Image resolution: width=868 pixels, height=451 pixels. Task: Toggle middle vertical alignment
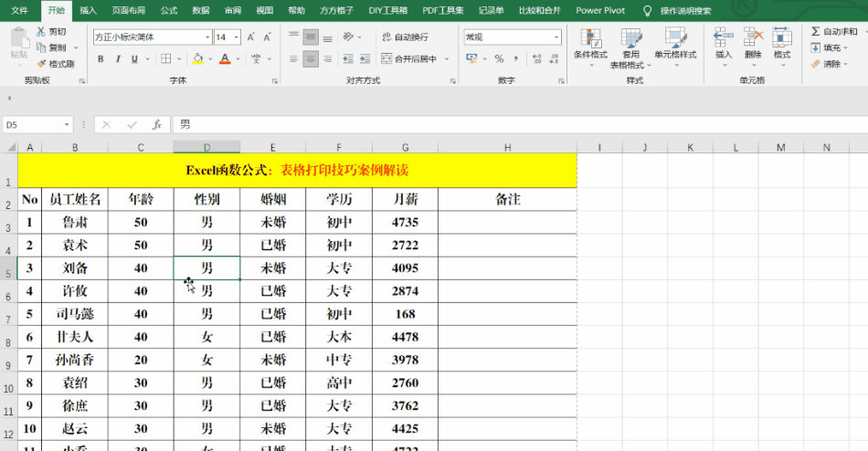(x=311, y=37)
